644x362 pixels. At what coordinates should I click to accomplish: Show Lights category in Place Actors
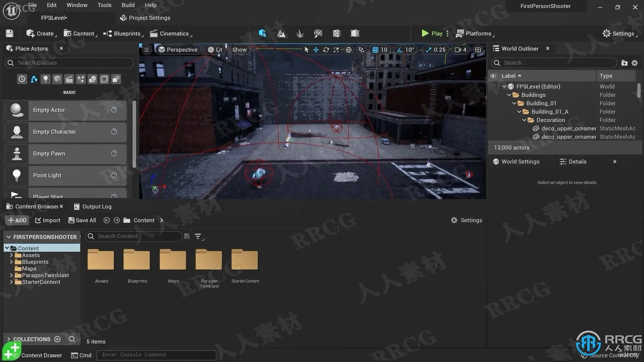46,79
